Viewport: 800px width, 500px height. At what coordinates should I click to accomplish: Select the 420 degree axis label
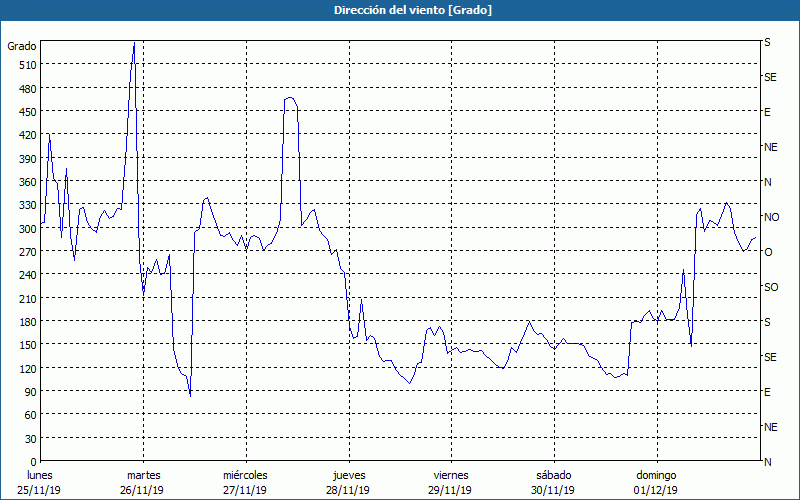(x=28, y=135)
